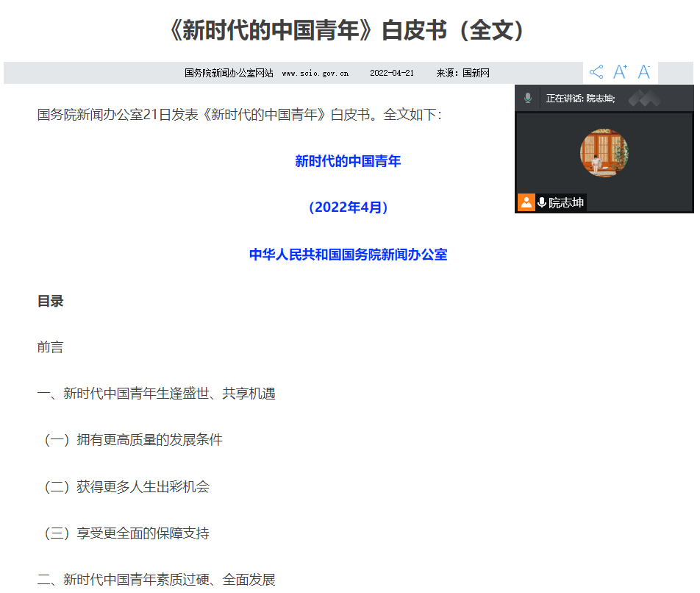Go to section （三）享受更全面的保障支持
This screenshot has height=593, width=700.
click(x=126, y=533)
